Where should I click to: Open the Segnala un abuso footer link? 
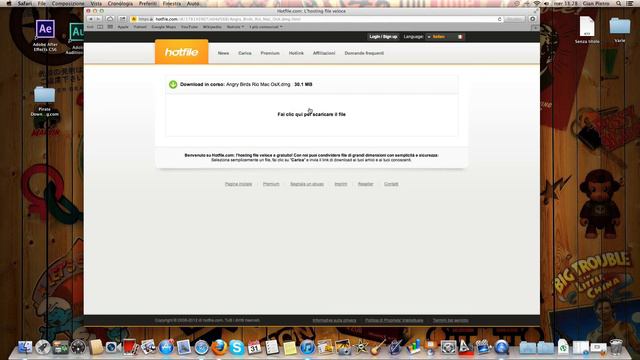coord(307,184)
